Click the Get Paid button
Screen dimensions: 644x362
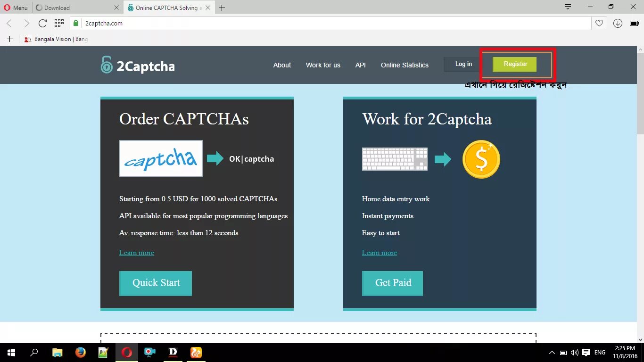pyautogui.click(x=392, y=283)
